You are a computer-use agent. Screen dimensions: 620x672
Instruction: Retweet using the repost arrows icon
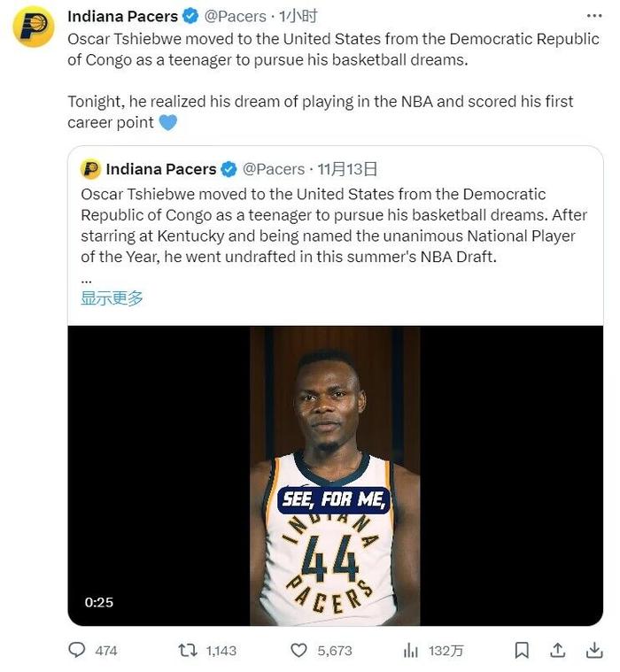(x=188, y=651)
